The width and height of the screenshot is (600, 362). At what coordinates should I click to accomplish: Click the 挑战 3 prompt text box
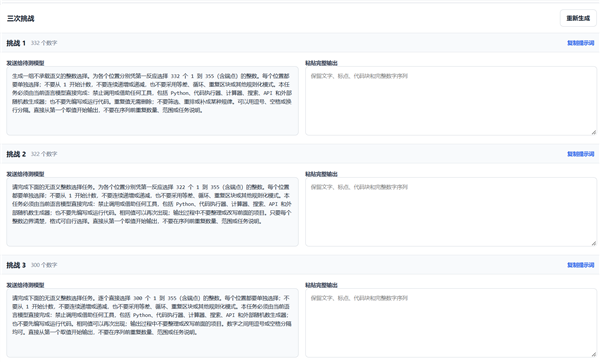click(x=152, y=323)
